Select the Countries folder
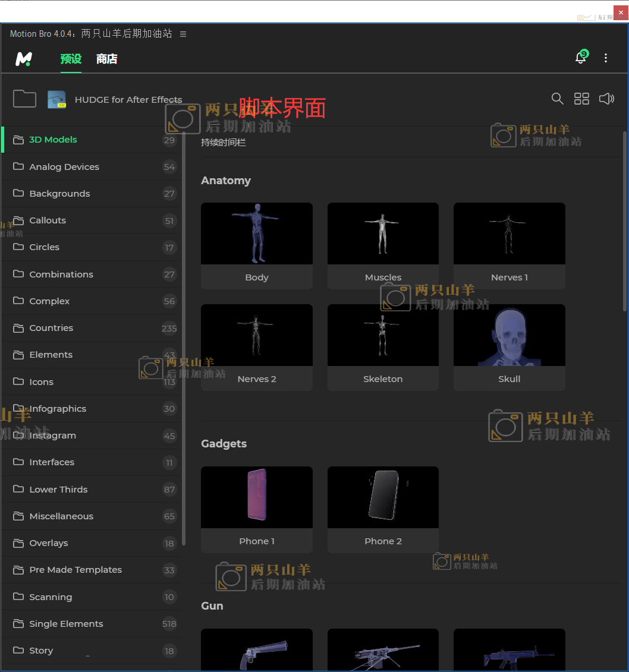This screenshot has height=672, width=629. coord(51,328)
